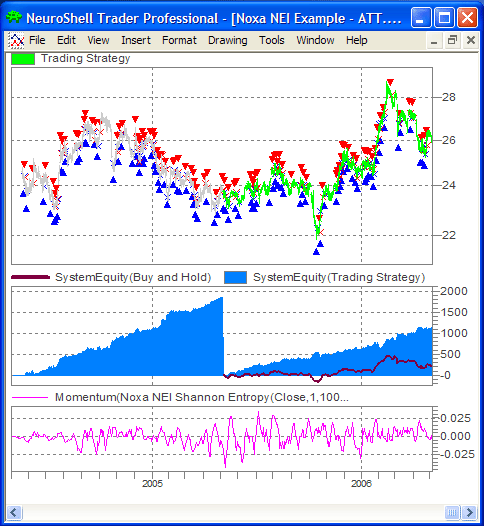Screen dimensions: 484x526
Task: Select the Trading Strategy legend label
Action: pyautogui.click(x=85, y=58)
